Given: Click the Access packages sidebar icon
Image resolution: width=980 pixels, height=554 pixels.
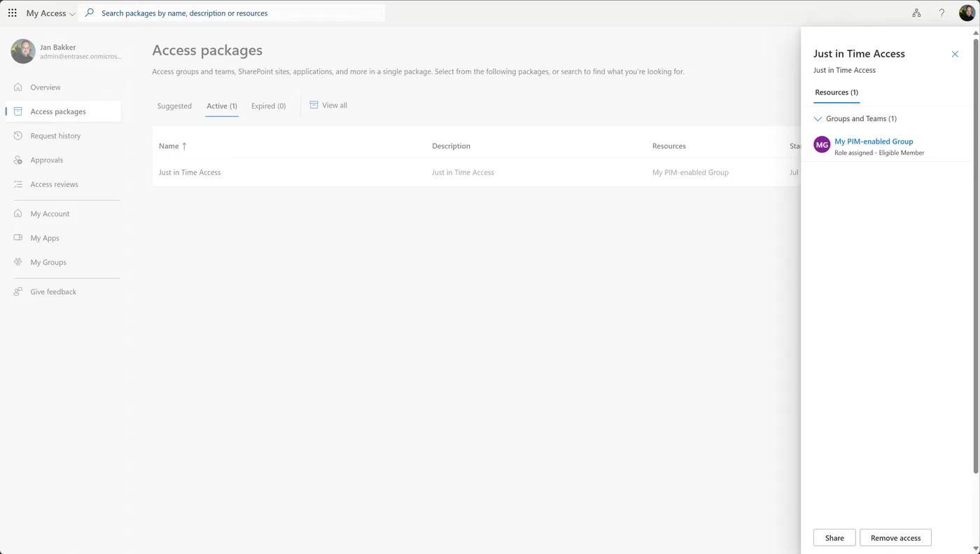Looking at the screenshot, I should coord(18,111).
